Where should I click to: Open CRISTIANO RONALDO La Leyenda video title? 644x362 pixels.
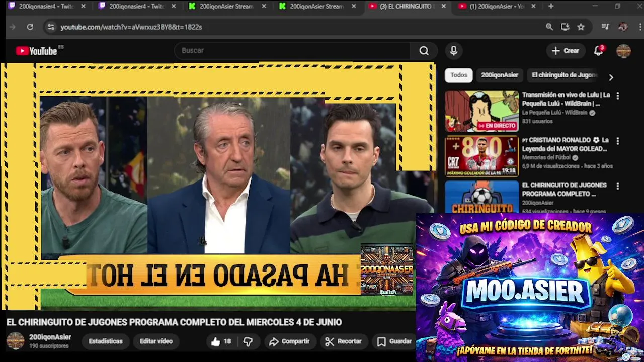[566, 144]
